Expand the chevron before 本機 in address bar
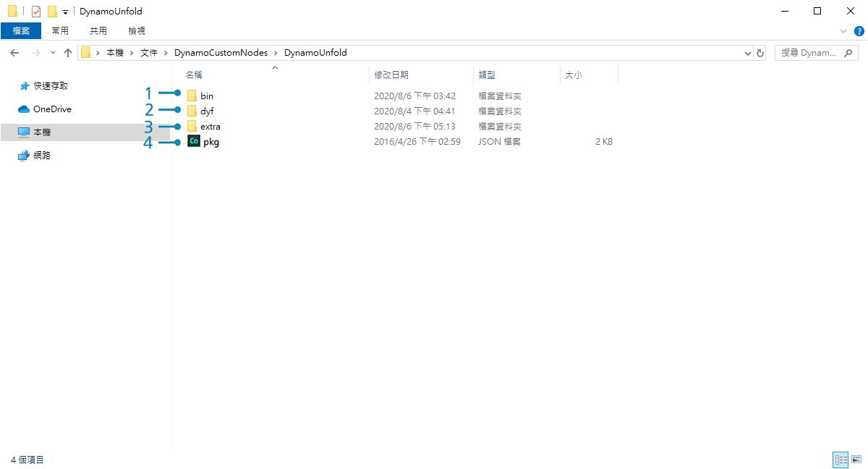868x469 pixels. pyautogui.click(x=98, y=53)
